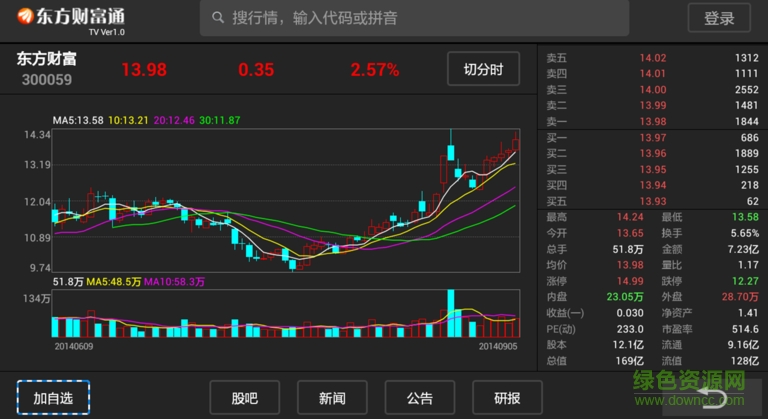The width and height of the screenshot is (768, 419).
Task: Click 总值 value 169亿
Action: [629, 361]
